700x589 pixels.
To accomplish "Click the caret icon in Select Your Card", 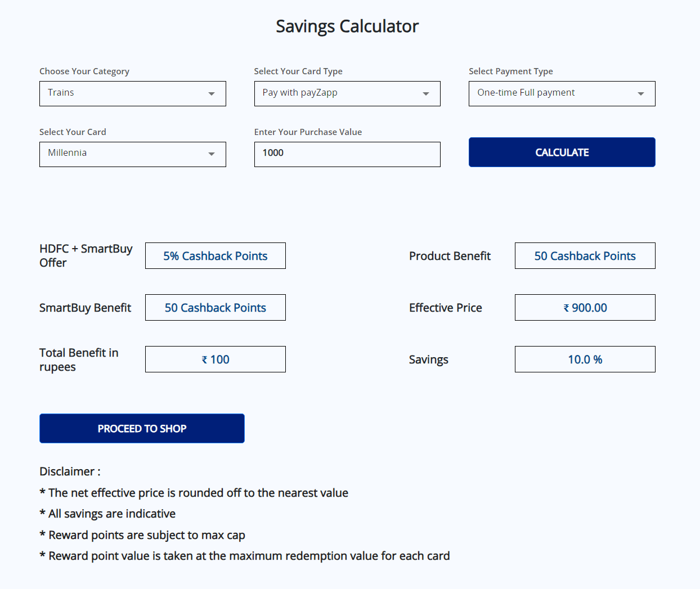I will click(212, 154).
